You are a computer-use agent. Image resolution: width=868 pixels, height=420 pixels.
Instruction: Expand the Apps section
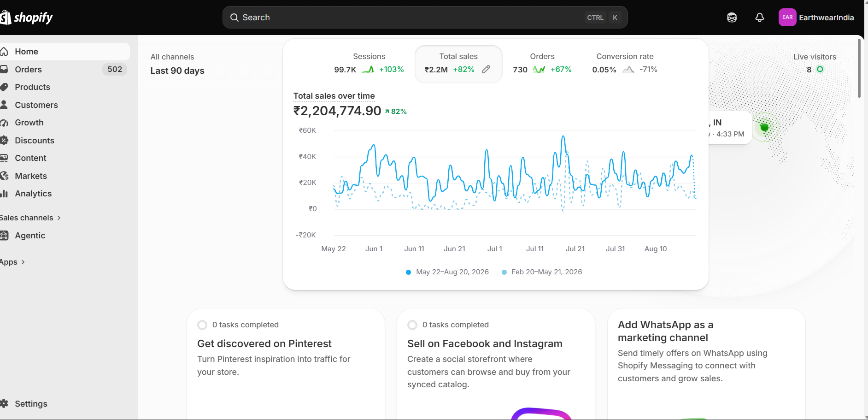(x=12, y=262)
